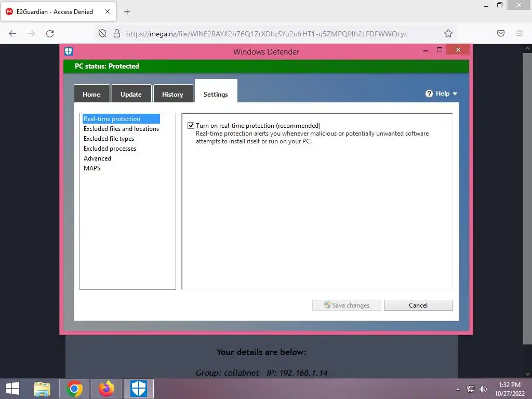Bookmark this page with star icon
This screenshot has width=532, height=399.
click(448, 33)
